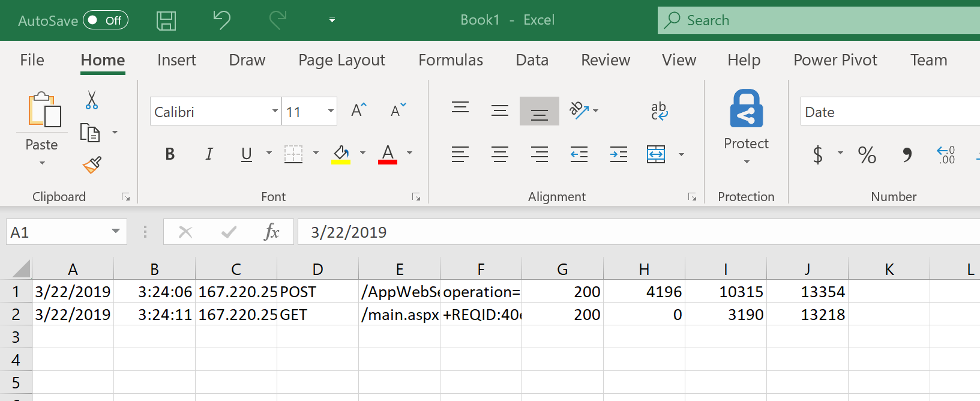Open the font size dropdown
This screenshot has width=980, height=401.
pos(331,111)
